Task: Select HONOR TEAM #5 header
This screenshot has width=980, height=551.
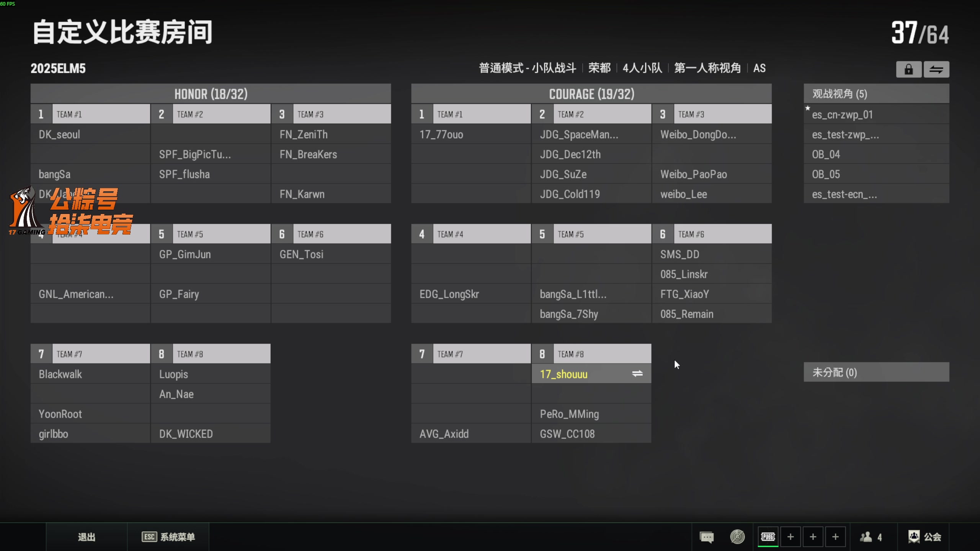Action: coord(211,234)
